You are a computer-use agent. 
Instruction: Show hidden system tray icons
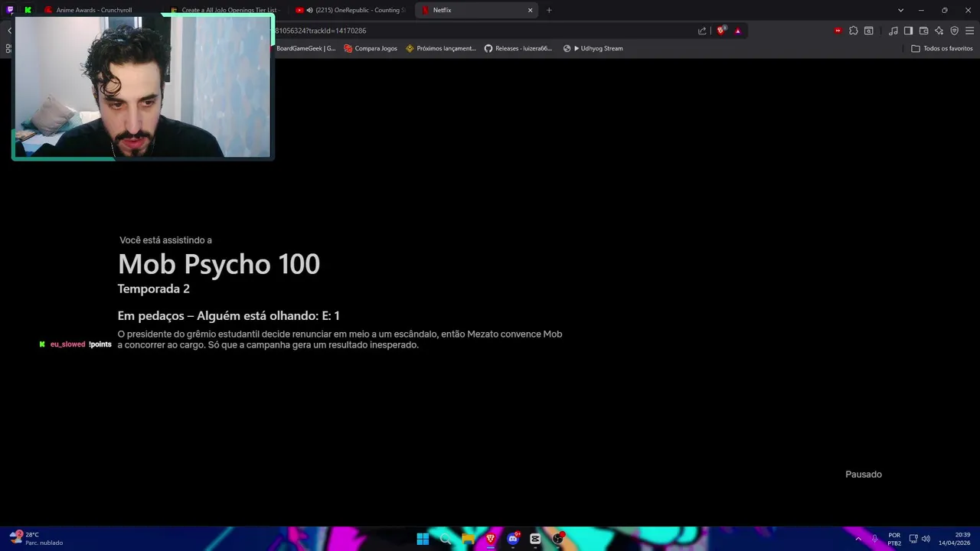857,539
